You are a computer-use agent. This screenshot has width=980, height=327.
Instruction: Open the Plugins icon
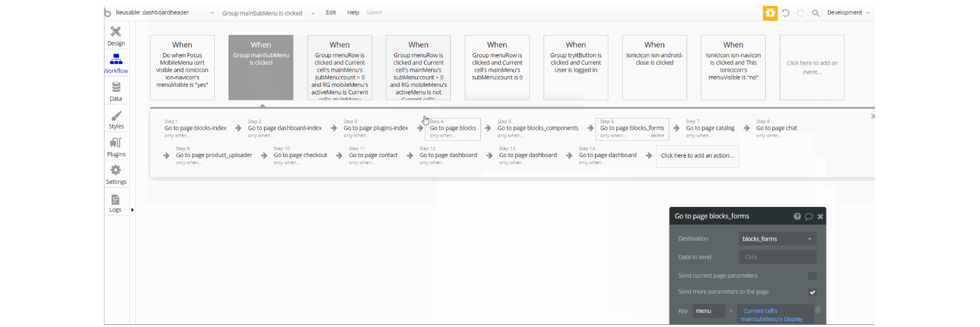pyautogui.click(x=116, y=143)
